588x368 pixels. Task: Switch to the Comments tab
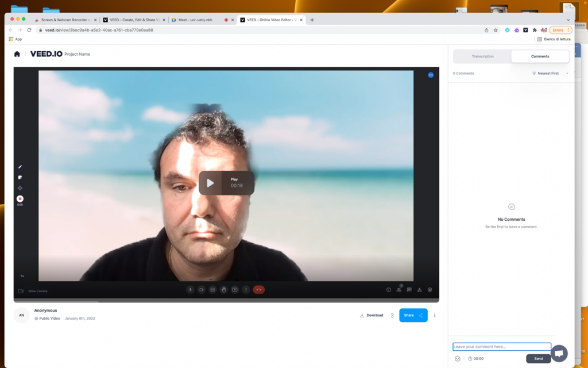[x=540, y=56]
